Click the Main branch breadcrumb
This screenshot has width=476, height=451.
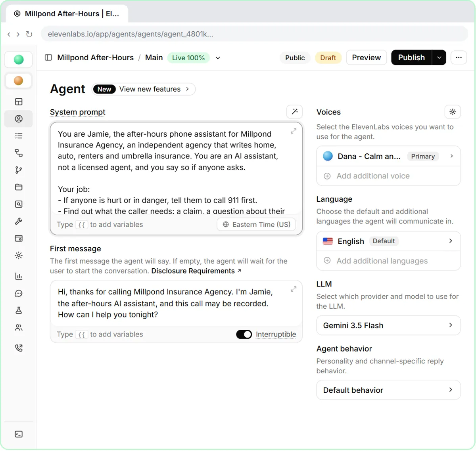[154, 57]
